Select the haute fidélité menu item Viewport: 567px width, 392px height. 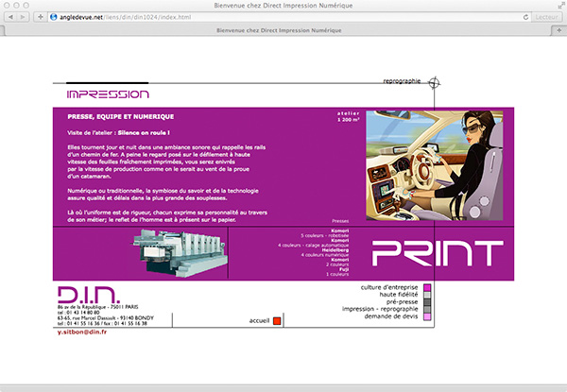pos(400,294)
